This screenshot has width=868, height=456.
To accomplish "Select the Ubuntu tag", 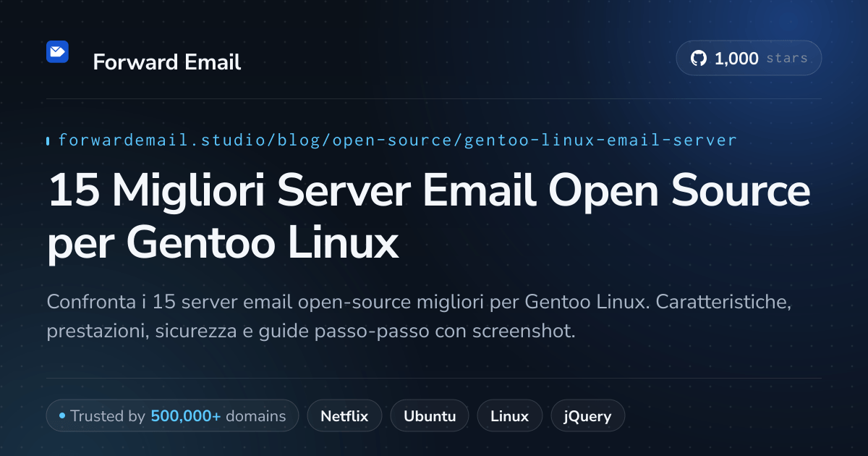I will 430,416.
